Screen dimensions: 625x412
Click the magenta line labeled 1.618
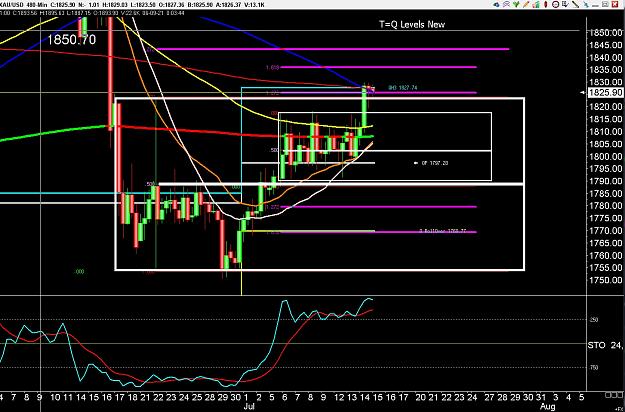point(379,67)
